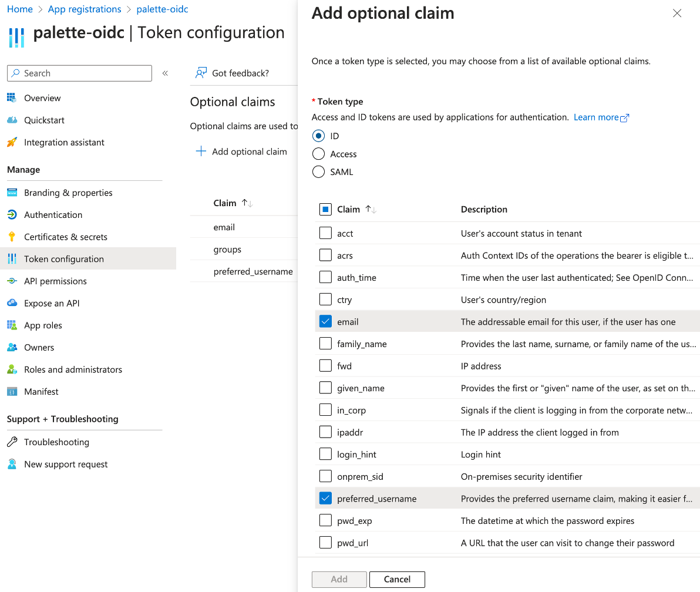Check the acct claim checkbox

pos(325,233)
